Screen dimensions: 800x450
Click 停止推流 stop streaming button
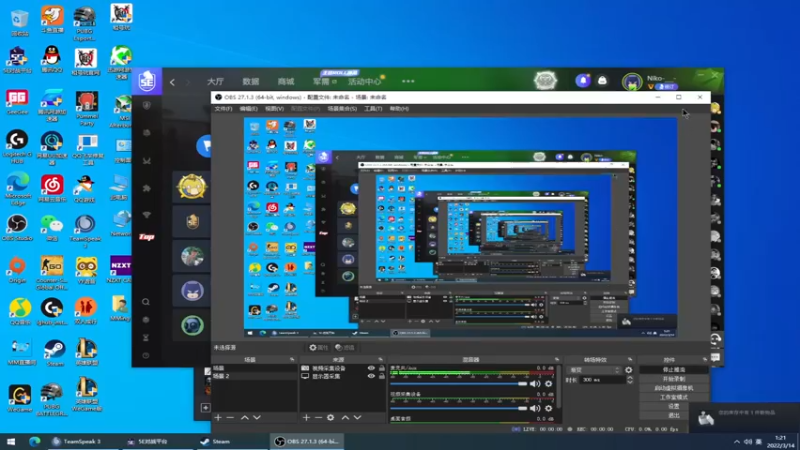(673, 370)
